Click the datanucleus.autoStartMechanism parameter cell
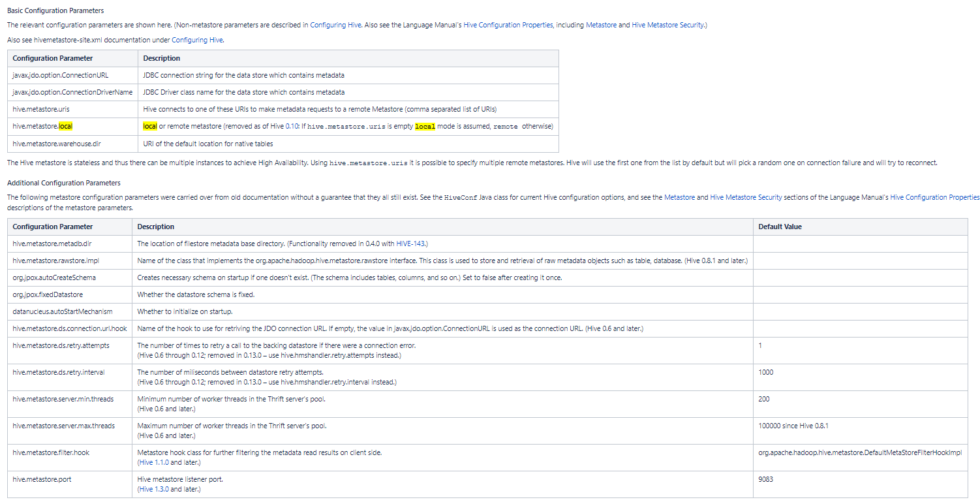The width and height of the screenshot is (980, 504). 70,311
